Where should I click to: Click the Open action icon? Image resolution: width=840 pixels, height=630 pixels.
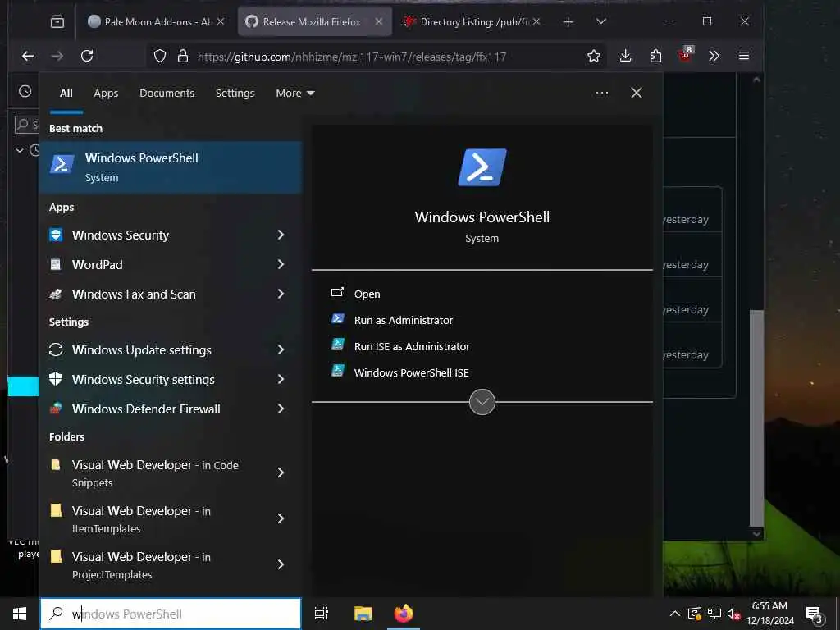coord(337,293)
